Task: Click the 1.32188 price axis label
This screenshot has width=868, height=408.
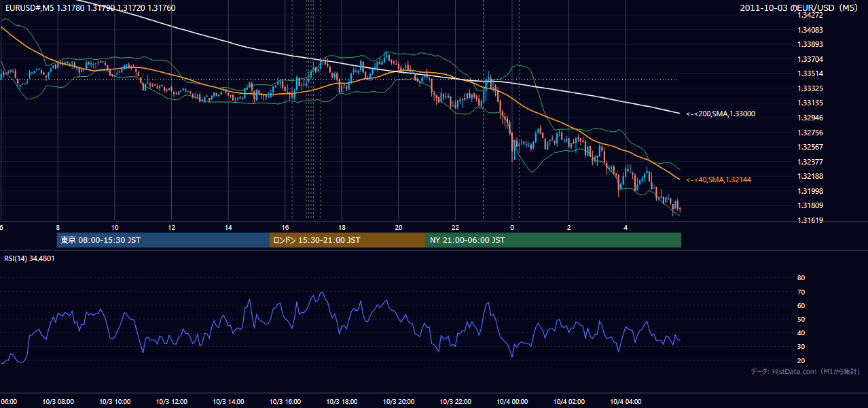Action: coord(810,176)
